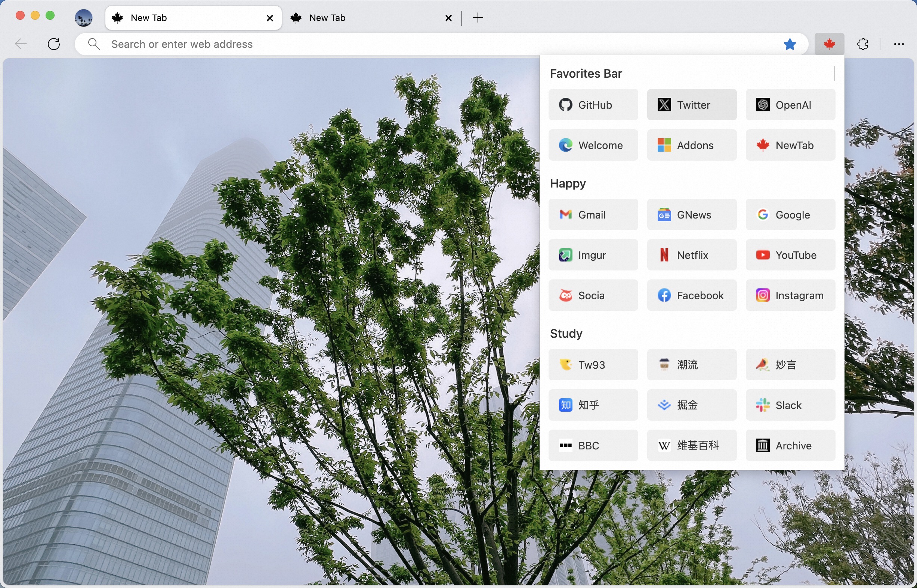Launch the OpenAI bookmark

790,105
